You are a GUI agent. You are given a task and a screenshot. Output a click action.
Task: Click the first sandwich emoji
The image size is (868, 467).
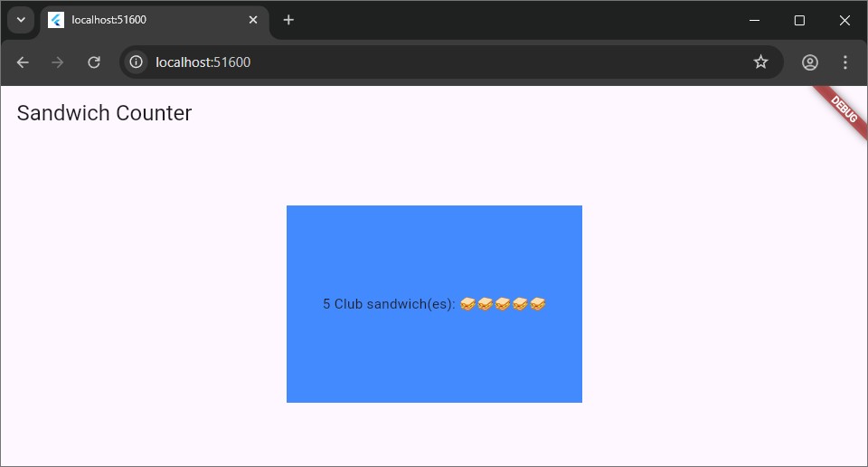467,304
